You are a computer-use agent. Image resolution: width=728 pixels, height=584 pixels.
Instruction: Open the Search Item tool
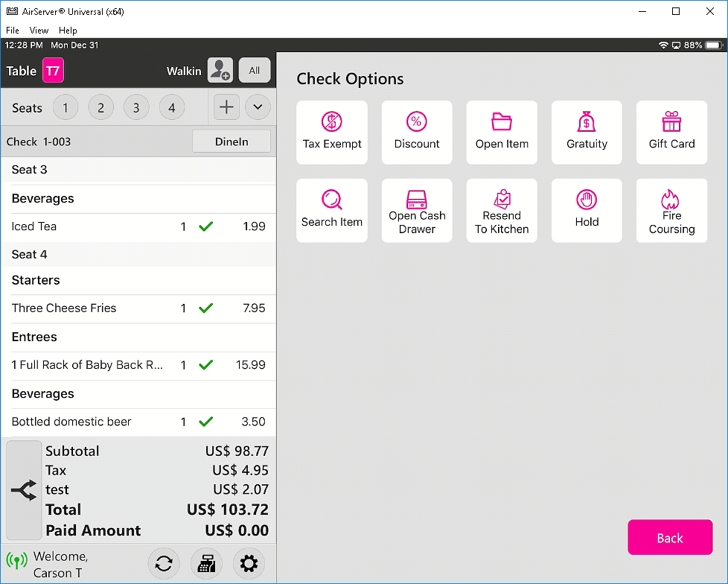click(x=332, y=210)
